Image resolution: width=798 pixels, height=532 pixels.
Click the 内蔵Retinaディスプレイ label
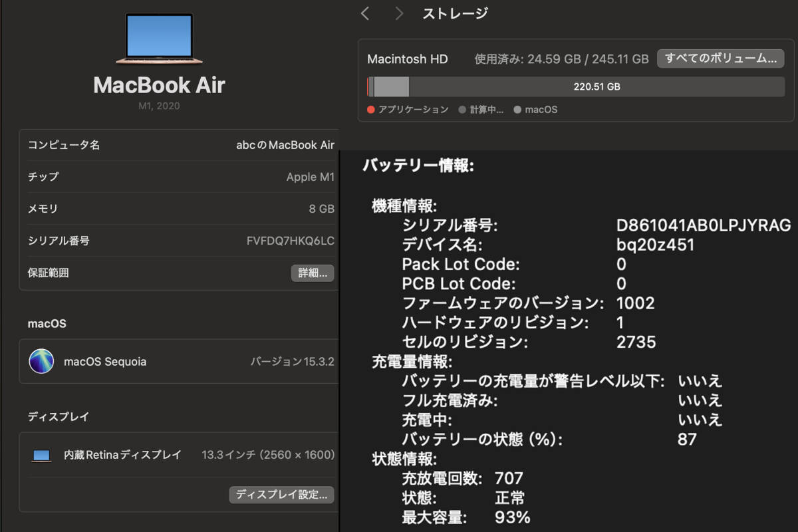tap(122, 455)
